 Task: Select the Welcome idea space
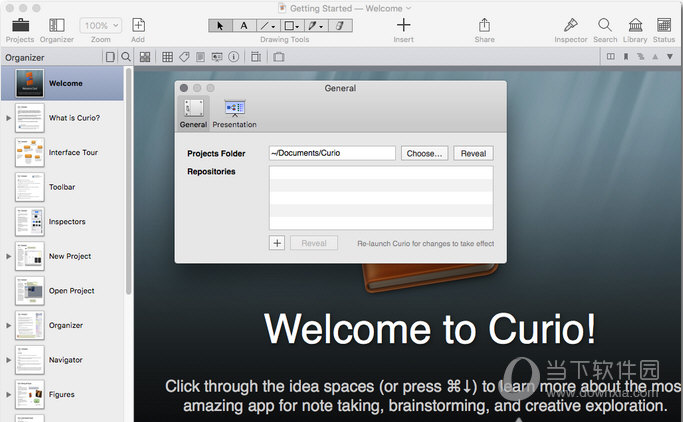(62, 83)
